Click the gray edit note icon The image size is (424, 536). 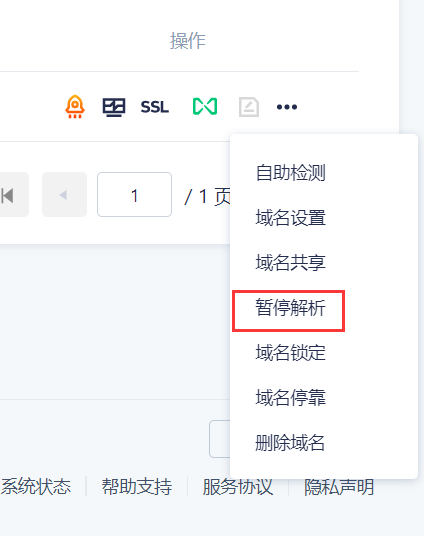point(249,107)
